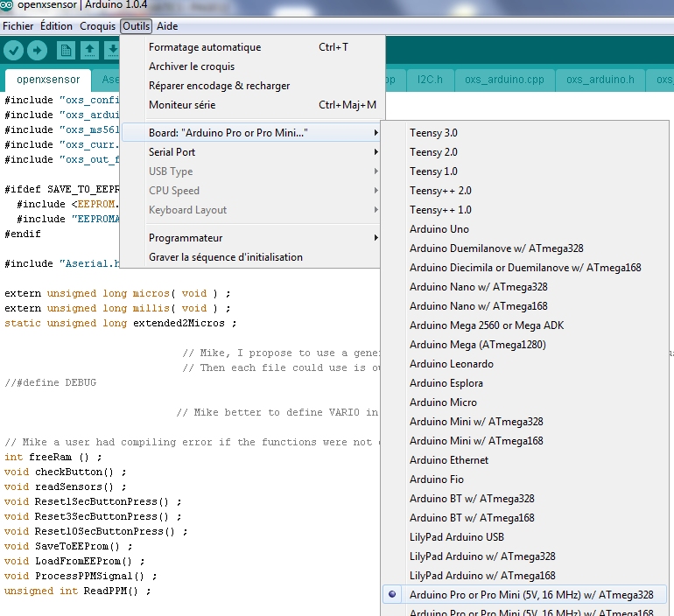The image size is (674, 616).
Task: Click 'void ProcessPPMSignal()' code line
Action: [81, 576]
